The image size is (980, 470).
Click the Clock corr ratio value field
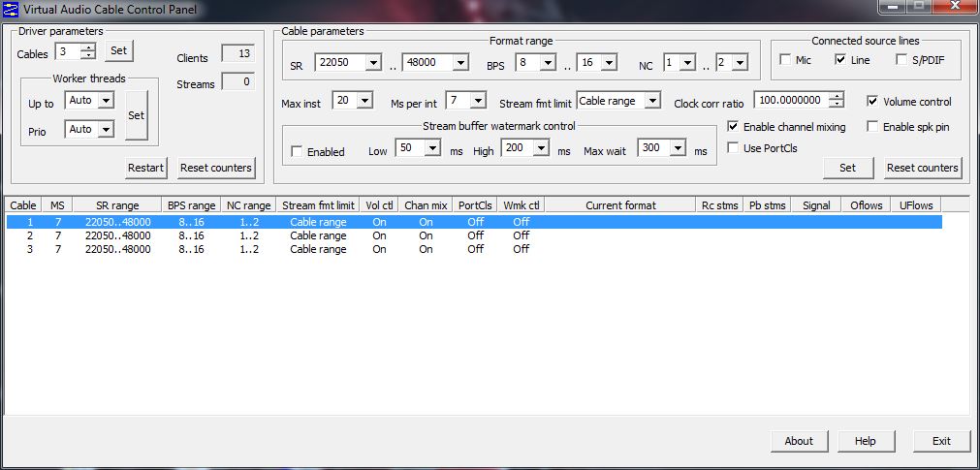792,100
